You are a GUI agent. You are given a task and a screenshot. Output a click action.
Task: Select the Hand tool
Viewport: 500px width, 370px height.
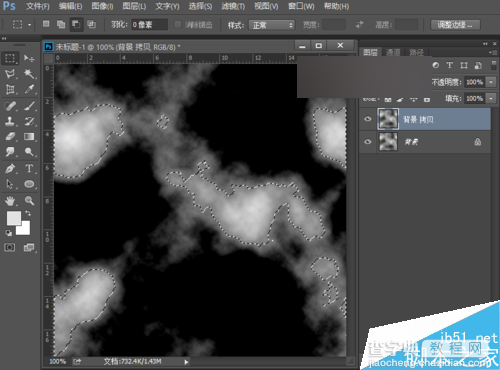(x=10, y=201)
